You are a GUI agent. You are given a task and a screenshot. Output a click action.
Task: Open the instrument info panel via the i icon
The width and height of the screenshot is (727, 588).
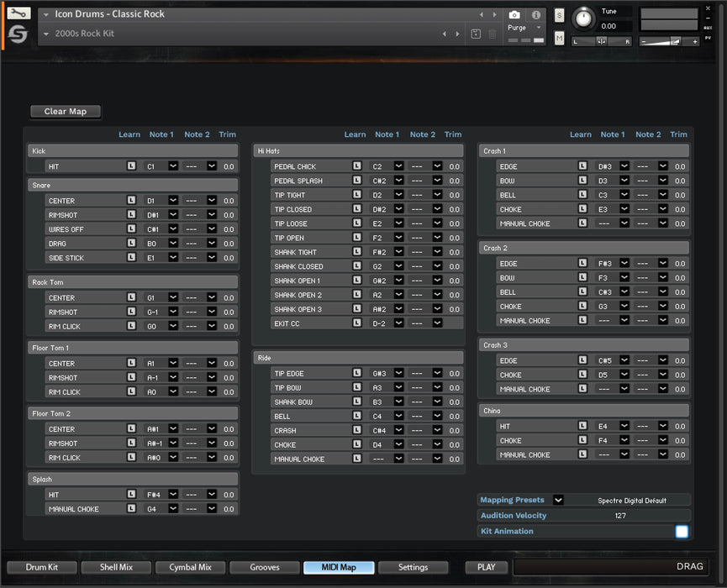(x=535, y=13)
